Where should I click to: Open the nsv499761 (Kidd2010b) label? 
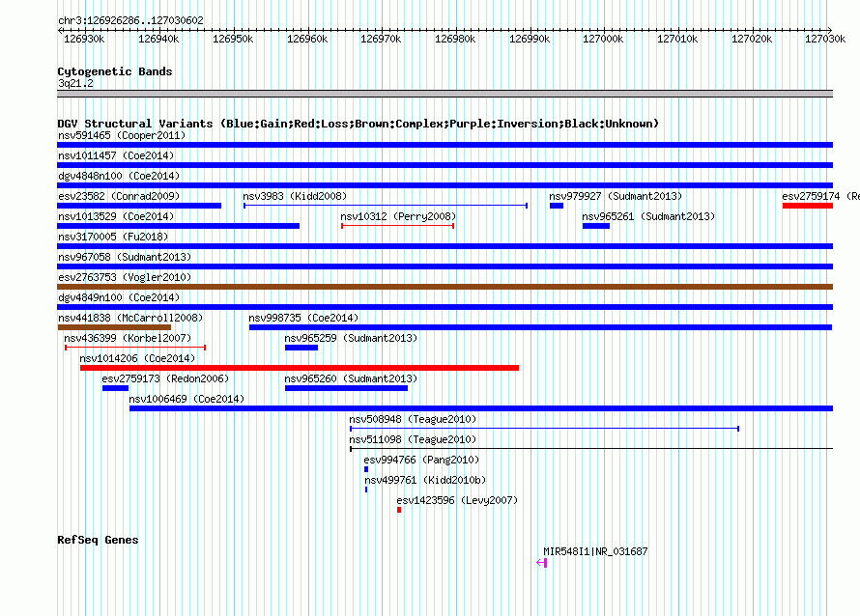(425, 480)
